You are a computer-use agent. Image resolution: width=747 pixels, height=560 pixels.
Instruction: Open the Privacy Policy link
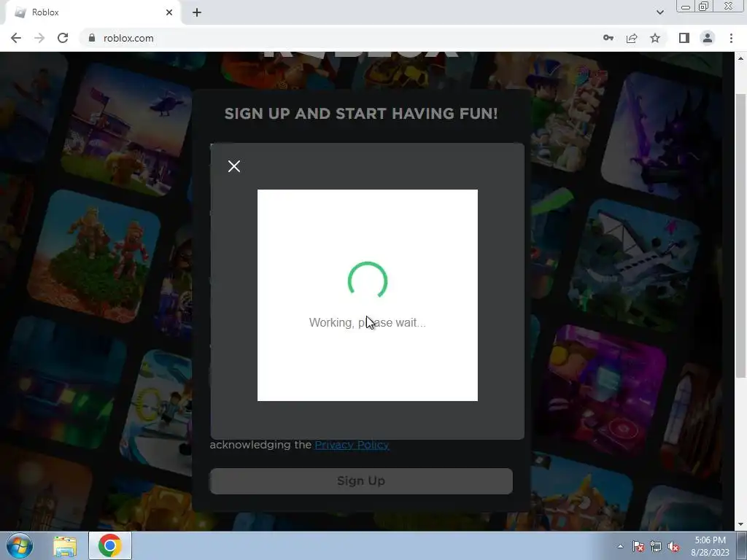(x=352, y=445)
